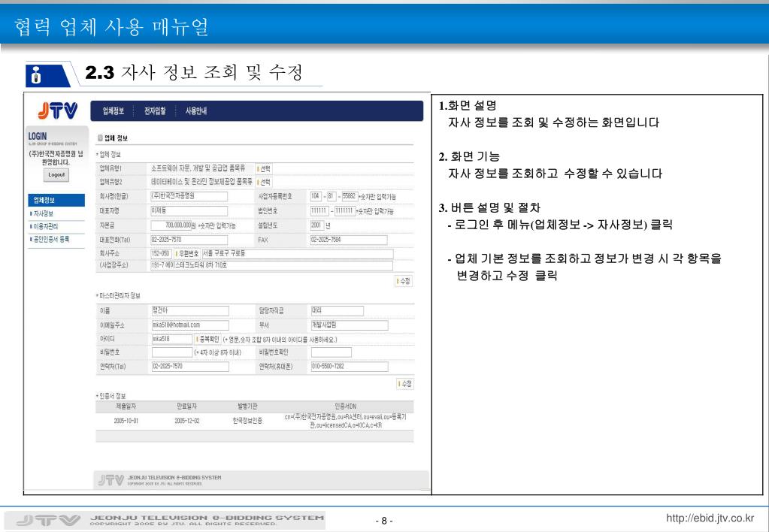Click the blue section icon beside heading 2.3
Viewport: 769px width, 532px height.
(x=48, y=75)
